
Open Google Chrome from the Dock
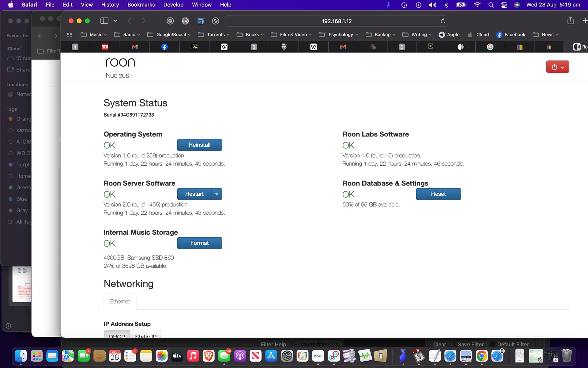[481, 356]
